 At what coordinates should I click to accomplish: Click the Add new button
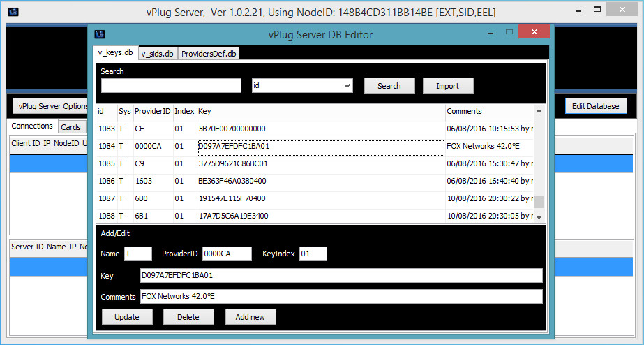click(x=250, y=317)
